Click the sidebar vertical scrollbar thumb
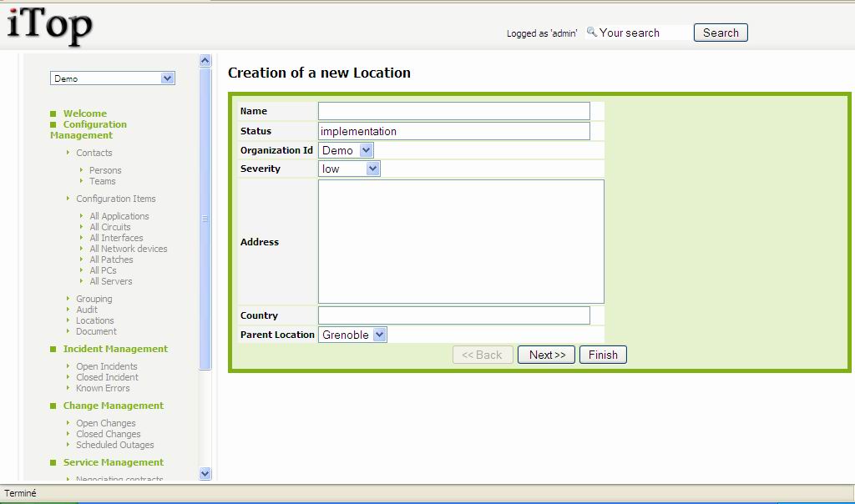Viewport: 855px width, 504px height. [x=205, y=219]
